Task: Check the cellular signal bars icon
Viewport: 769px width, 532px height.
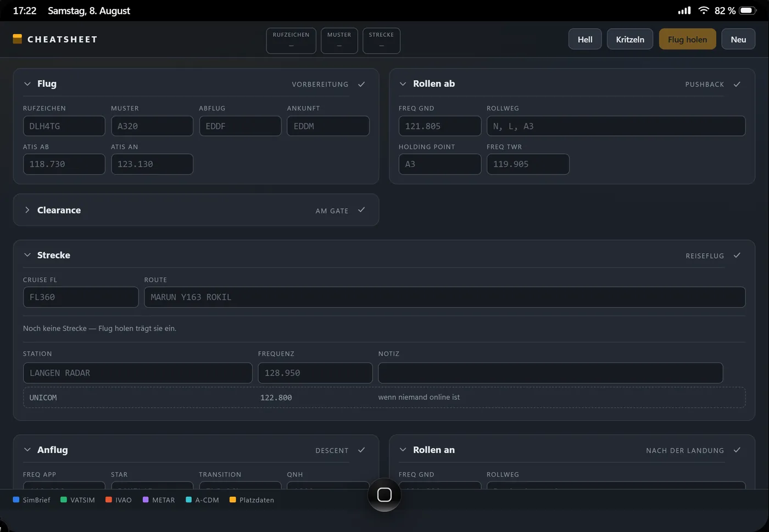Action: click(x=684, y=10)
